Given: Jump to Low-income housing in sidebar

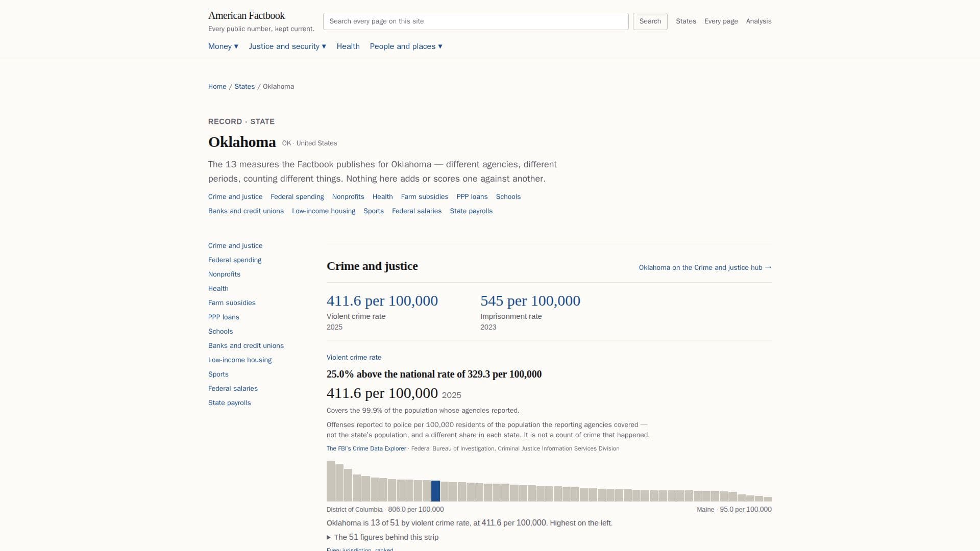Looking at the screenshot, I should pos(240,360).
